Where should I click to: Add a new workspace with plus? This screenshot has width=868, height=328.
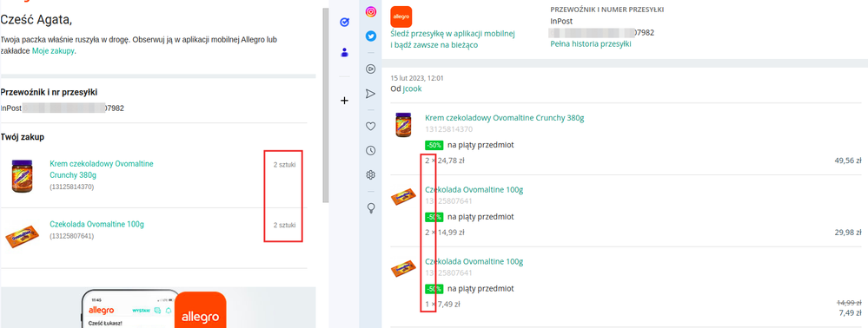click(344, 101)
